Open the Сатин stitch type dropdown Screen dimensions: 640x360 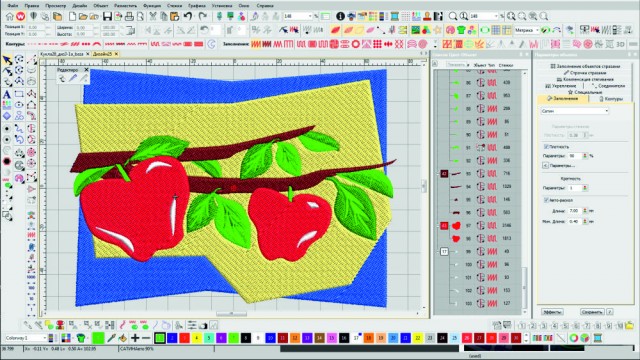pyautogui.click(x=575, y=111)
